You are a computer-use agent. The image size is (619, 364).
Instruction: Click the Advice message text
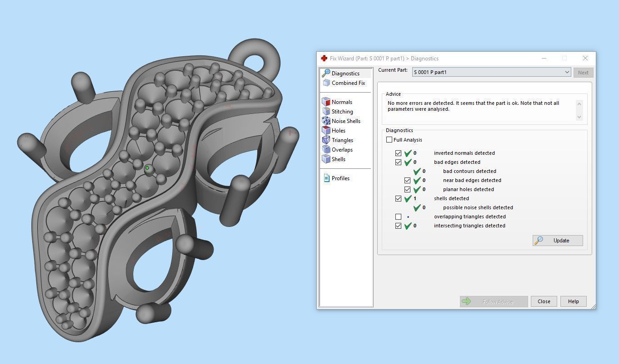tap(473, 106)
